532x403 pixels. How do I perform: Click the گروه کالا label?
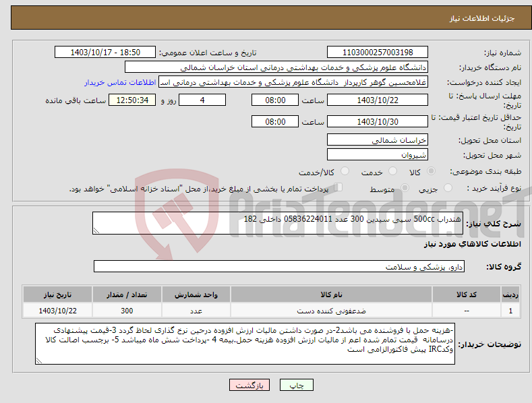click(504, 267)
